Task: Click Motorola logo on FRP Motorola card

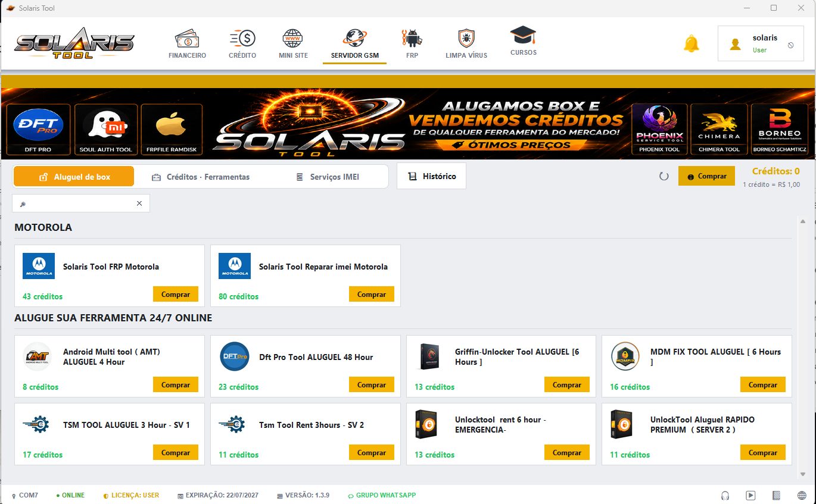Action: (39, 266)
